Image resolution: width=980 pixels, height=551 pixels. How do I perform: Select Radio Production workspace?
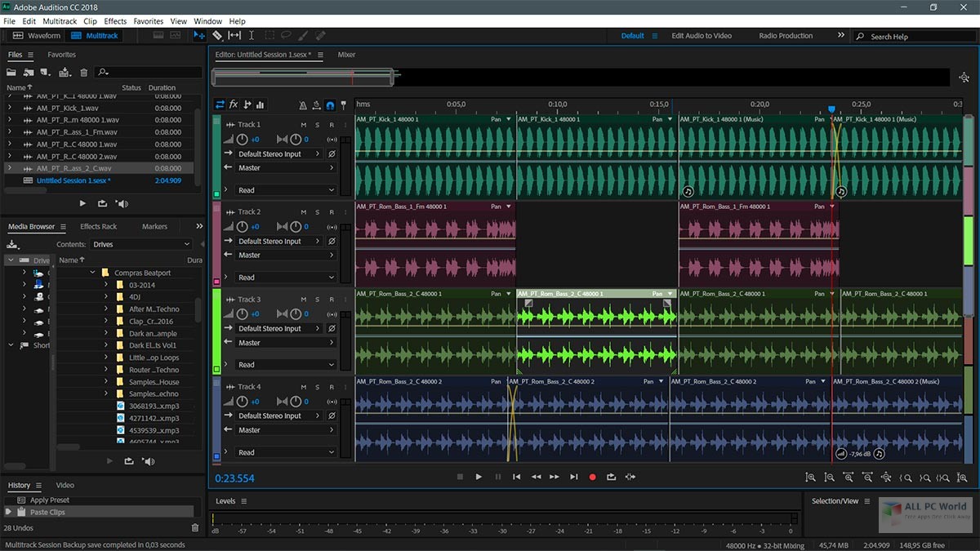(786, 36)
